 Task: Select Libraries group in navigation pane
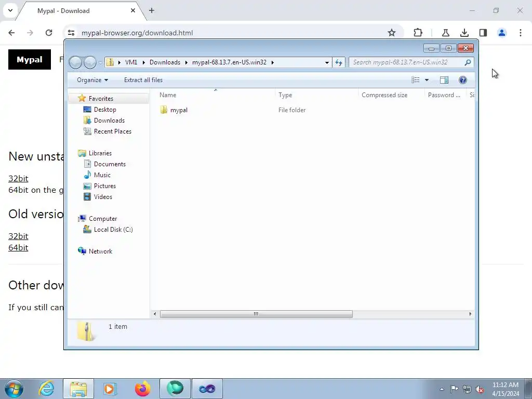(x=100, y=153)
